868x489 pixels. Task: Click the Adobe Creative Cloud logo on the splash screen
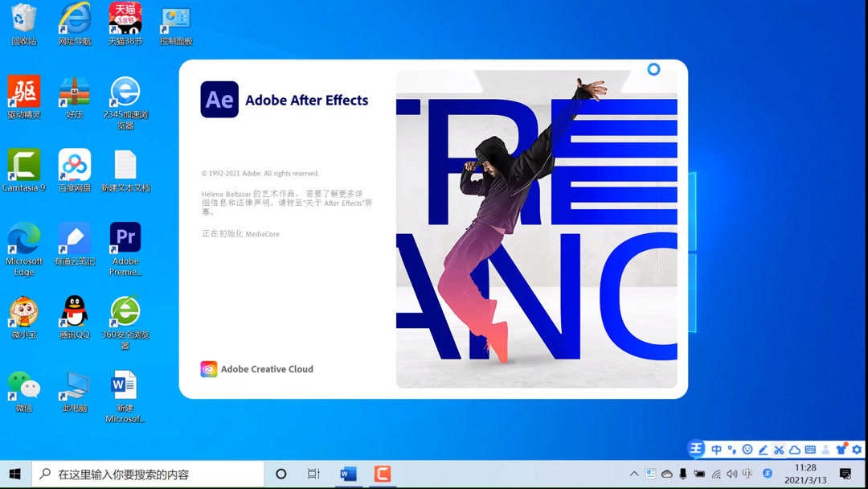207,368
